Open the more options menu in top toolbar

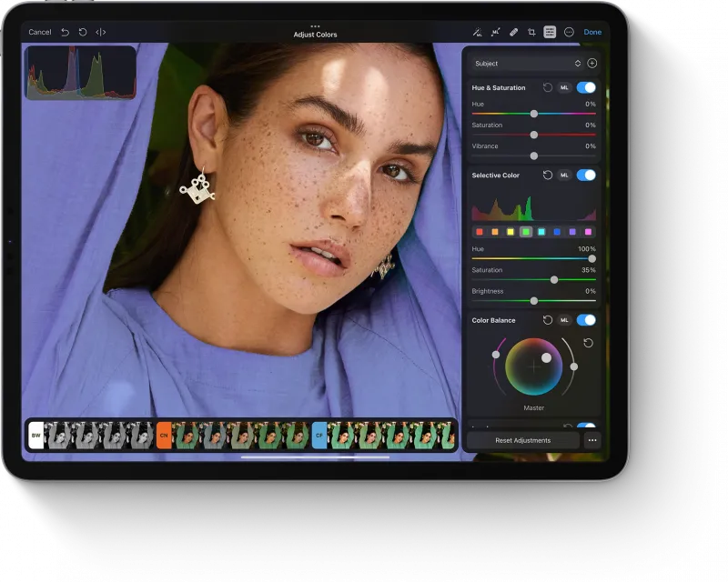click(569, 32)
